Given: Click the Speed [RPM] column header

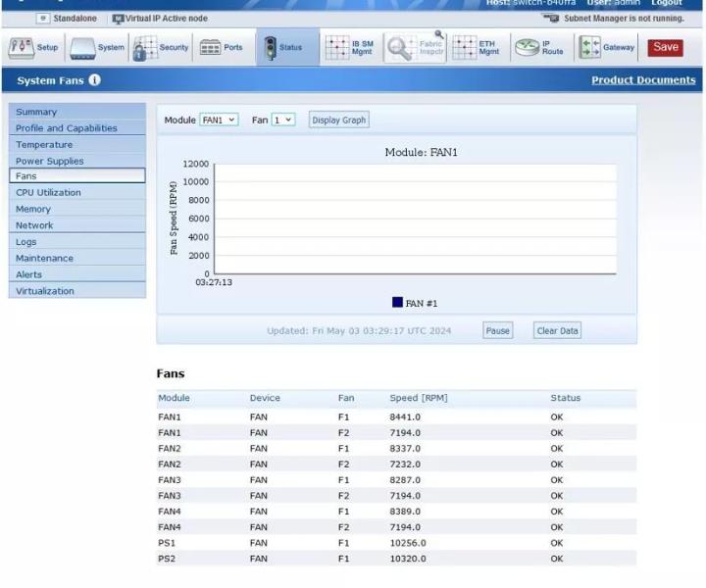Looking at the screenshot, I should click(419, 398).
